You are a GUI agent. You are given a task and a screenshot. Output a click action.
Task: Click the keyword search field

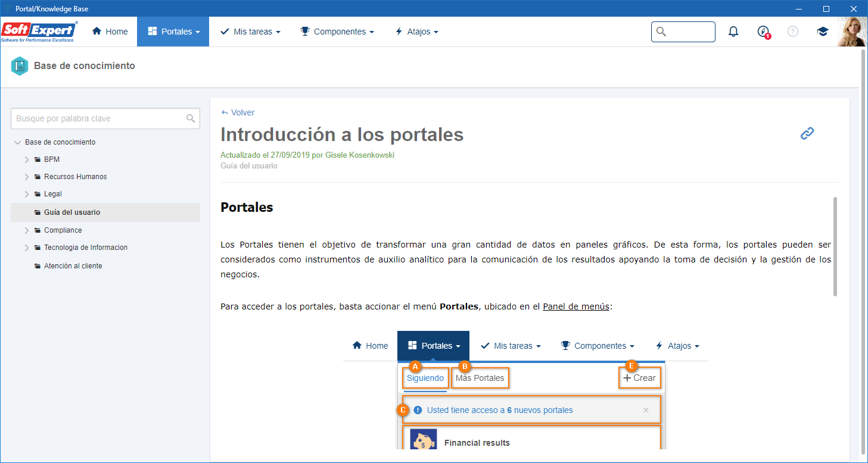pyautogui.click(x=105, y=118)
